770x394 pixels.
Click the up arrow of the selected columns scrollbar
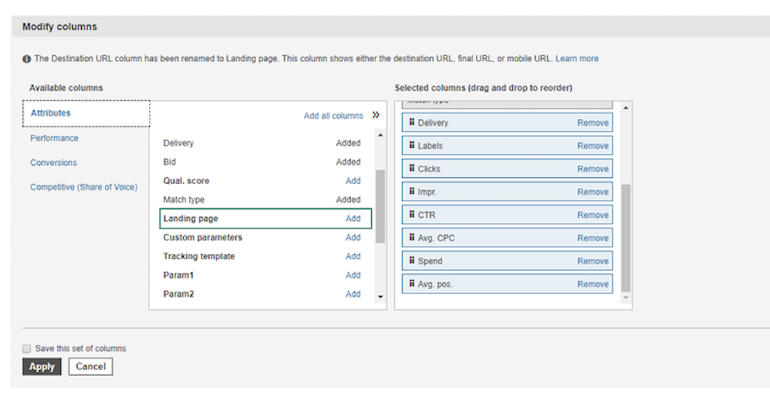point(626,108)
